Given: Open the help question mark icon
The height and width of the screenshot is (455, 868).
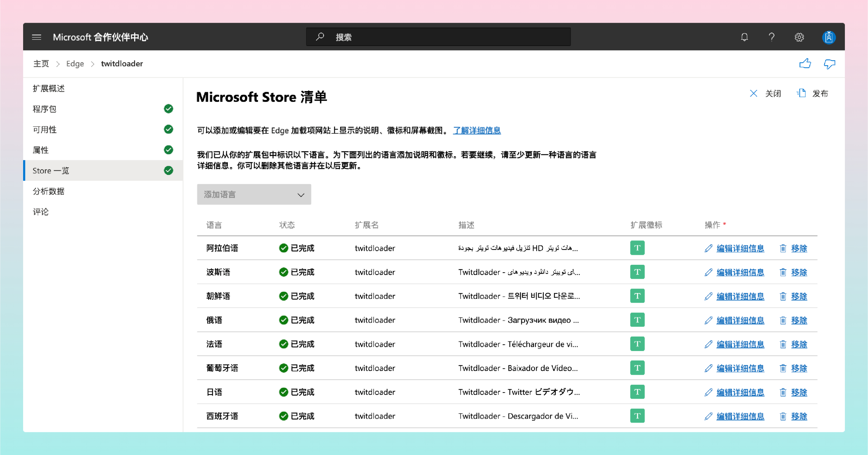Looking at the screenshot, I should click(772, 37).
